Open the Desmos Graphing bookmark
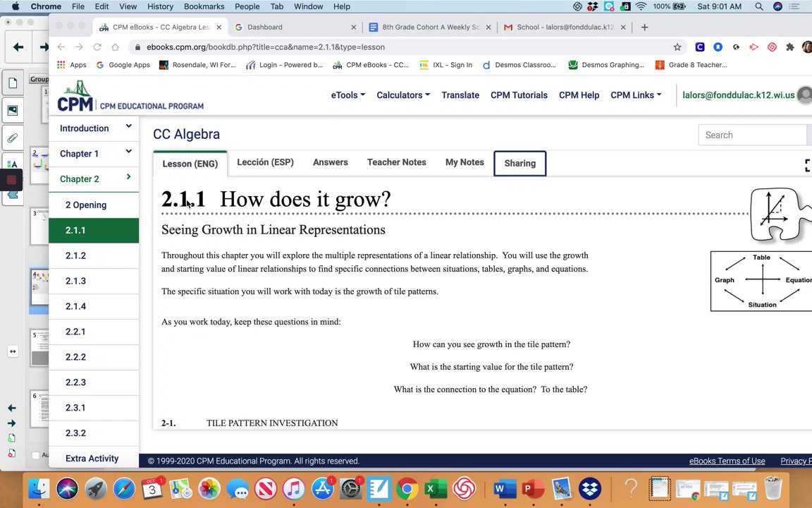 606,65
